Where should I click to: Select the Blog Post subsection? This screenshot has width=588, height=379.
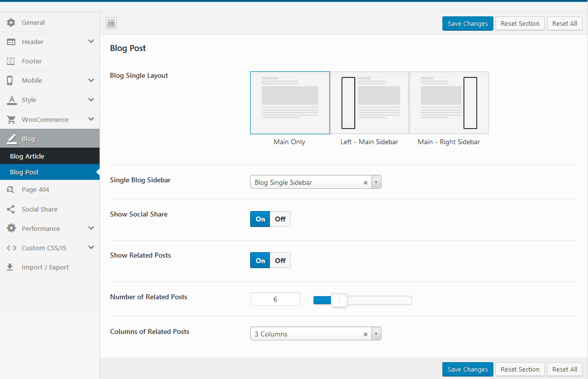point(50,172)
